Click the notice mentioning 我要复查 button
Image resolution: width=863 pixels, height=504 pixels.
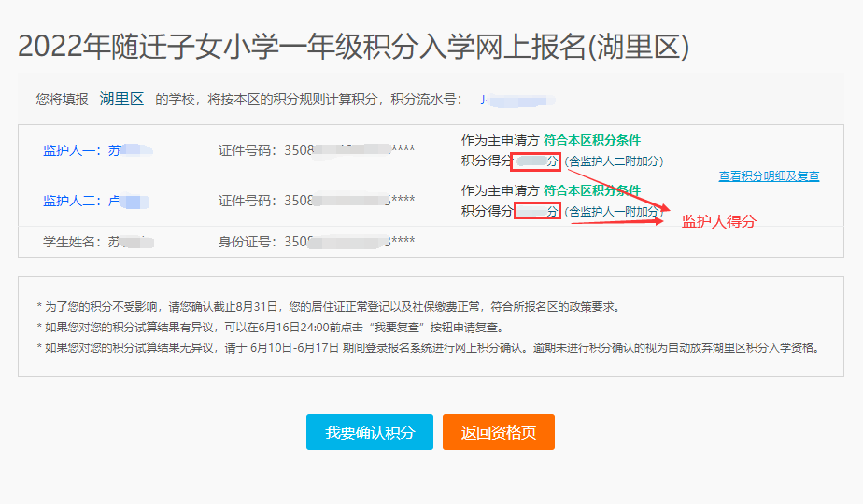tap(269, 327)
